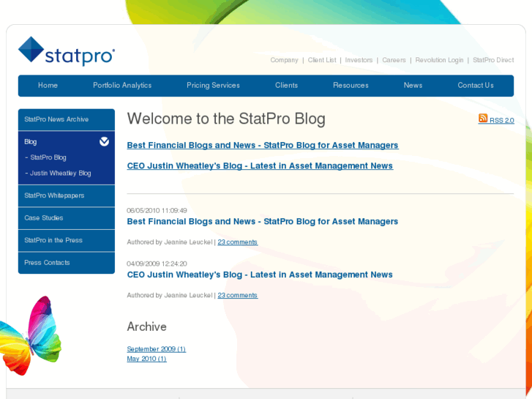
Task: Click the Archive heading
Action: pos(146,327)
